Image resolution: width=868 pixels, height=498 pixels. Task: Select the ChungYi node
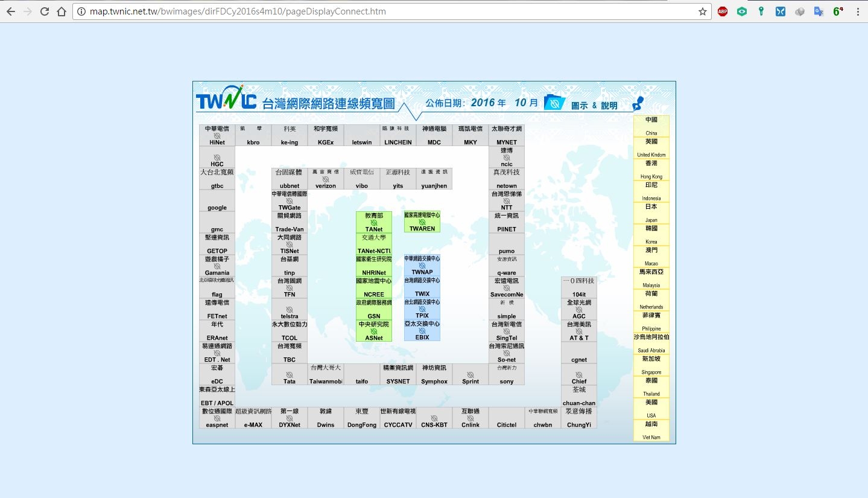(x=579, y=418)
